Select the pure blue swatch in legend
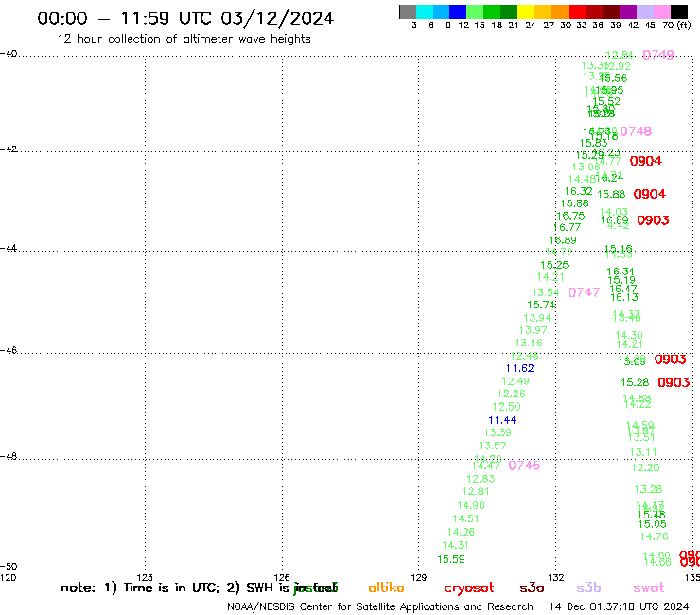The image size is (700, 615). coord(459,11)
